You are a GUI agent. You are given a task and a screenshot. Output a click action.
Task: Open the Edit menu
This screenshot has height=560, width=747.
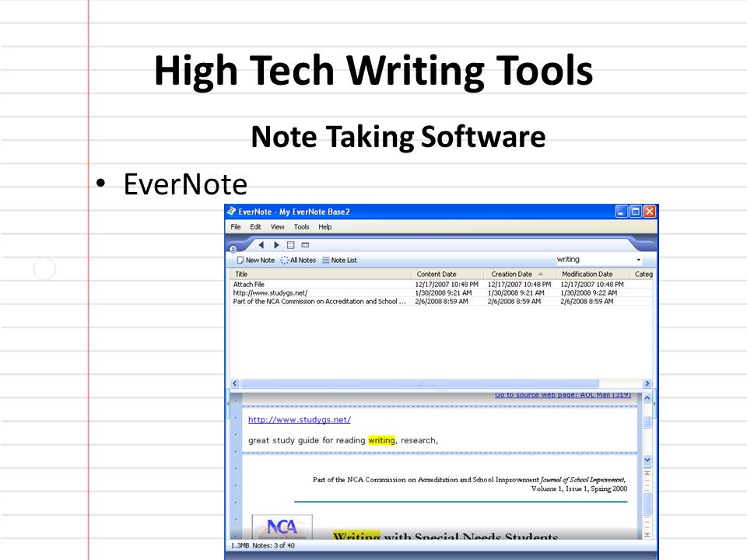tap(256, 226)
